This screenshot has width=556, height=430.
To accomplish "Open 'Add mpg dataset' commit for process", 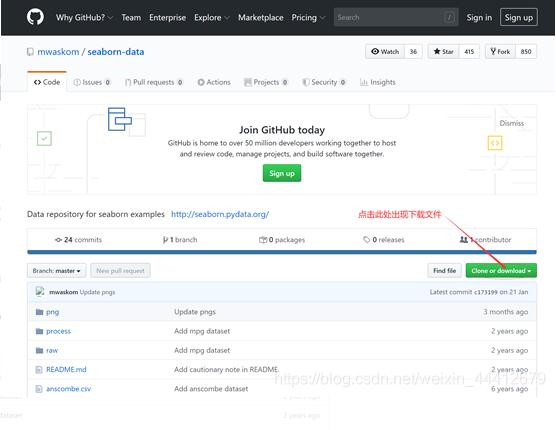I will pos(202,331).
